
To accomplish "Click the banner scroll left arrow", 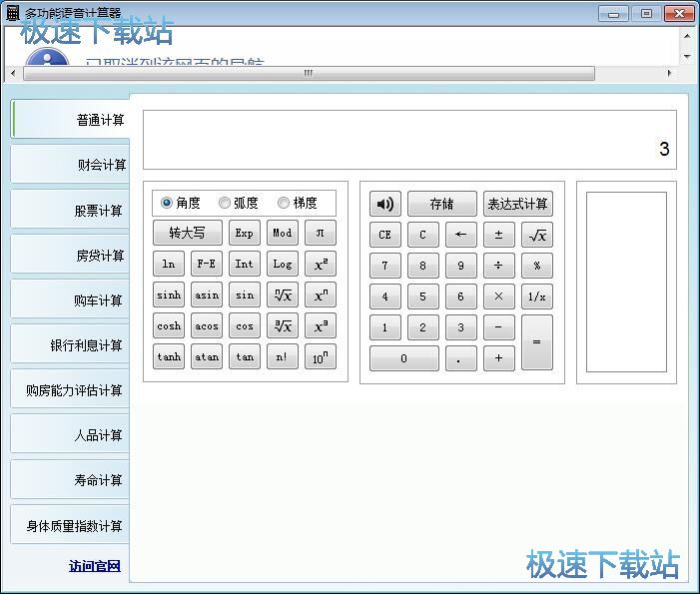I will pyautogui.click(x=13, y=73).
